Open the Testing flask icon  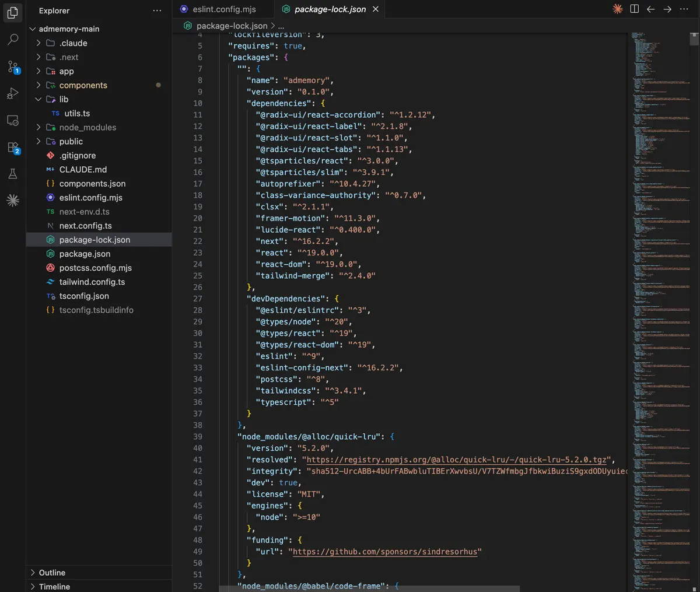tap(13, 174)
